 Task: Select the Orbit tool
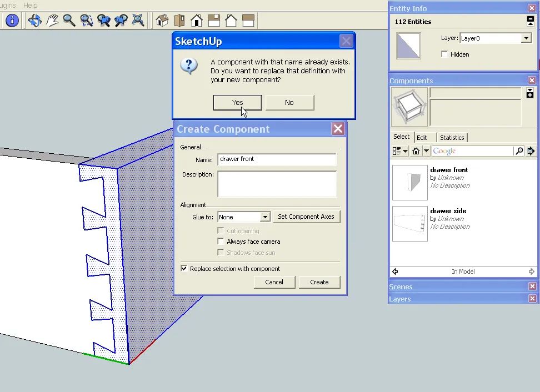tap(35, 21)
